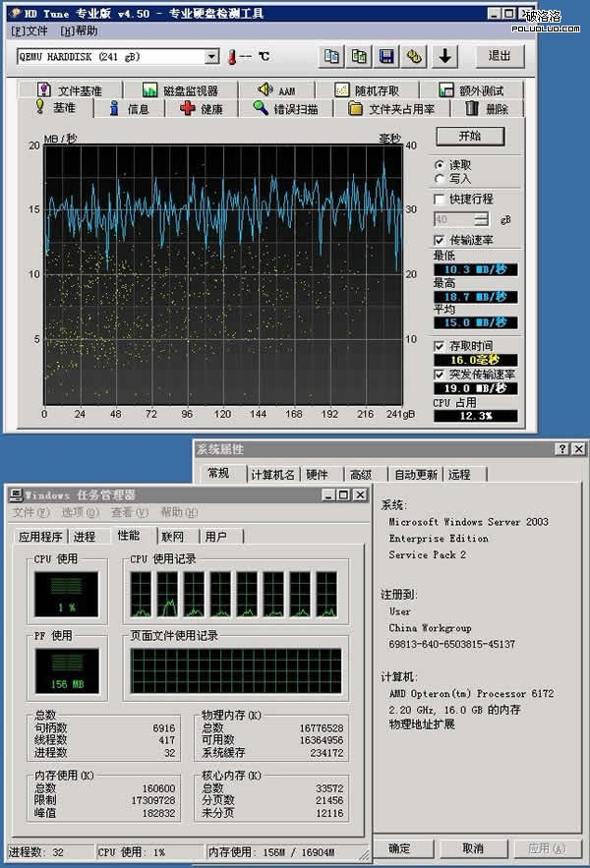Screen dimensions: 590x868
Task: Open the options icon in HD Tune toolbar
Action: pos(416,56)
